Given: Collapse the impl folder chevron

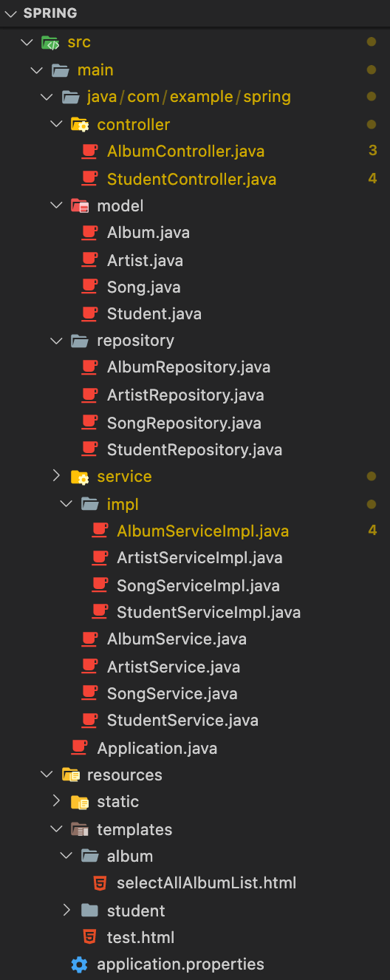Looking at the screenshot, I should (x=66, y=504).
